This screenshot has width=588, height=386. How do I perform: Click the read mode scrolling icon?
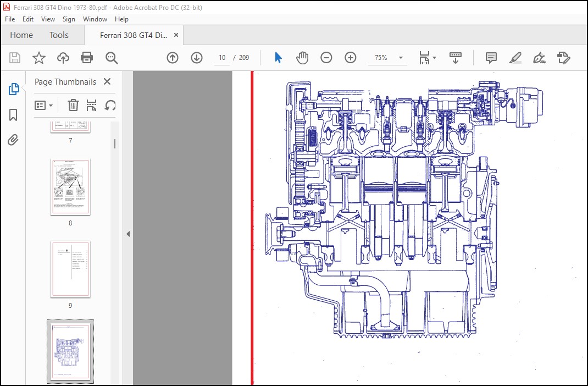pos(455,58)
